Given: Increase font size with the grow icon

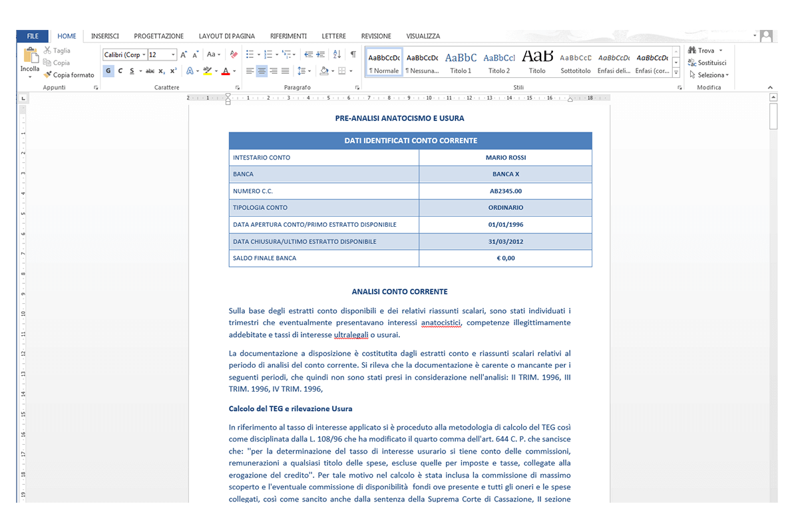Looking at the screenshot, I should (x=184, y=55).
